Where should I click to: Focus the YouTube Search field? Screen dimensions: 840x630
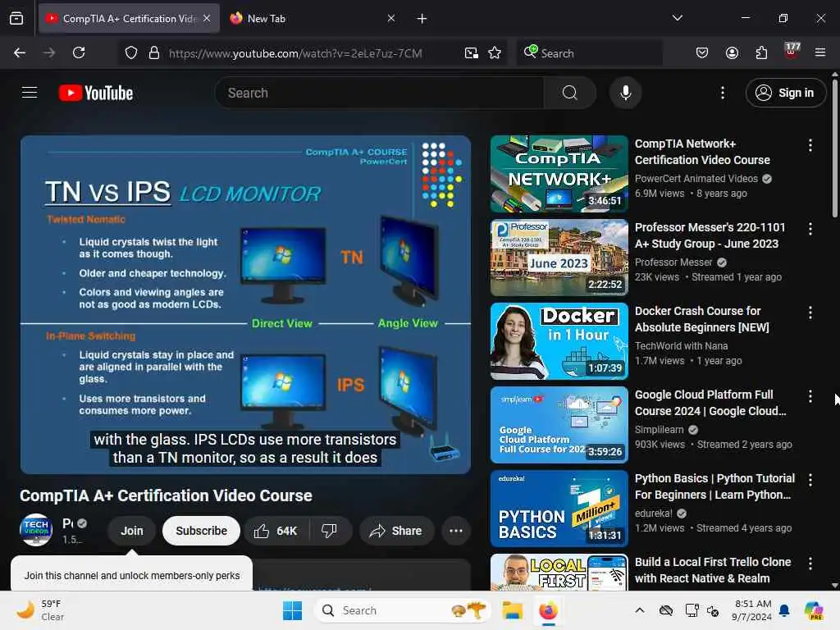(379, 93)
